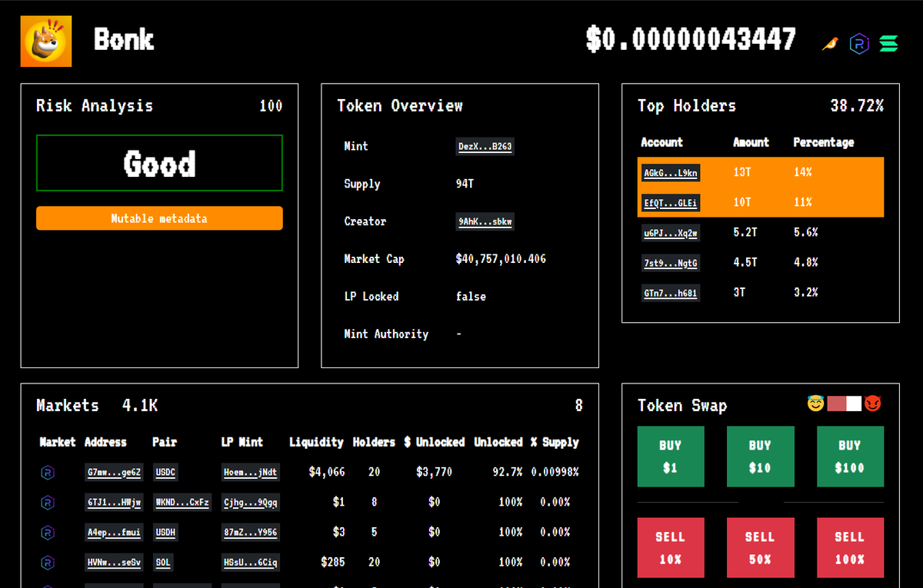Open the mint address DezX...B263

click(x=485, y=146)
